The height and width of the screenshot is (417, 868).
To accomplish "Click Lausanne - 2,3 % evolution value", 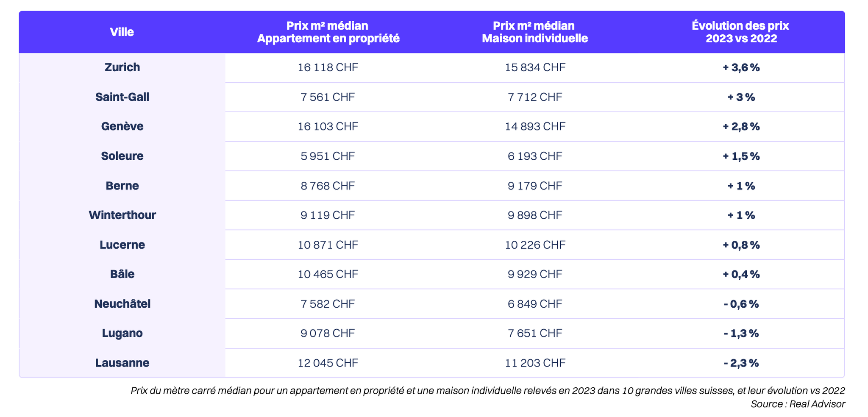I will [x=741, y=363].
